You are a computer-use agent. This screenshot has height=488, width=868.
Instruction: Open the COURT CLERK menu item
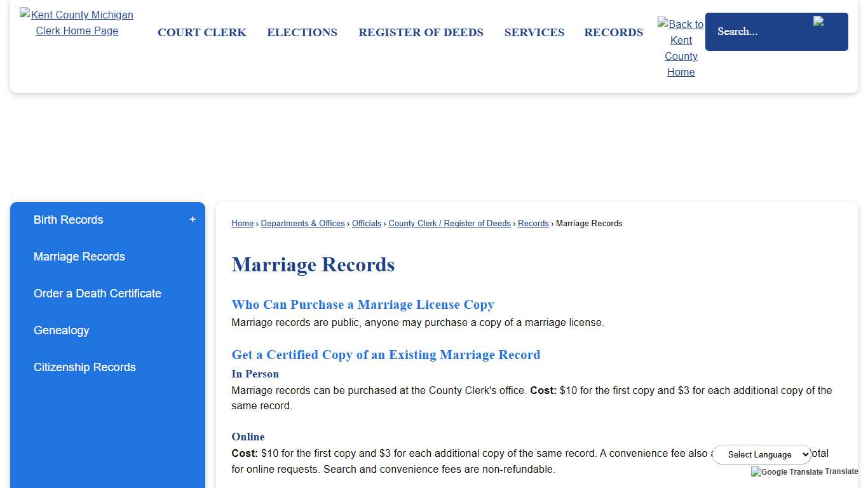[202, 32]
